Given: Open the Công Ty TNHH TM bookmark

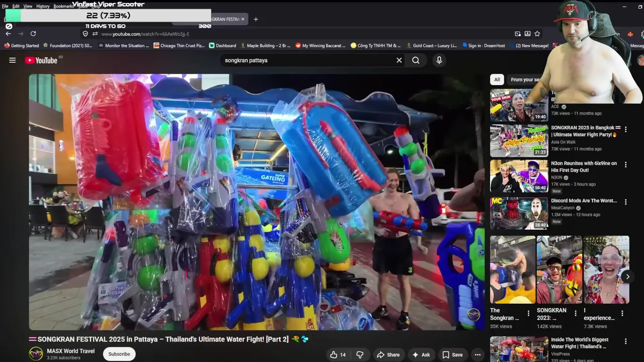Looking at the screenshot, I should [376, 46].
